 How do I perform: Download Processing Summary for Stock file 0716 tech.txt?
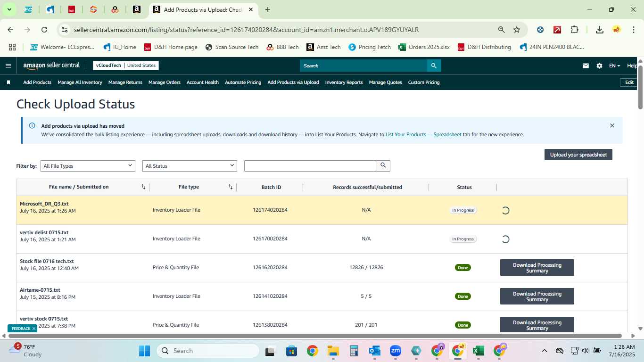(x=537, y=268)
